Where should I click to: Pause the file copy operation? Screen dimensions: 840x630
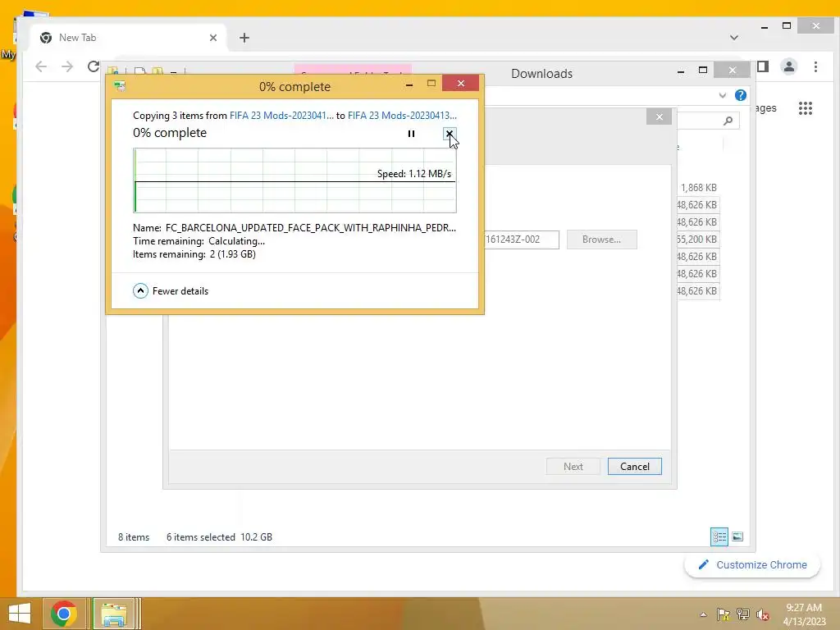[411, 134]
